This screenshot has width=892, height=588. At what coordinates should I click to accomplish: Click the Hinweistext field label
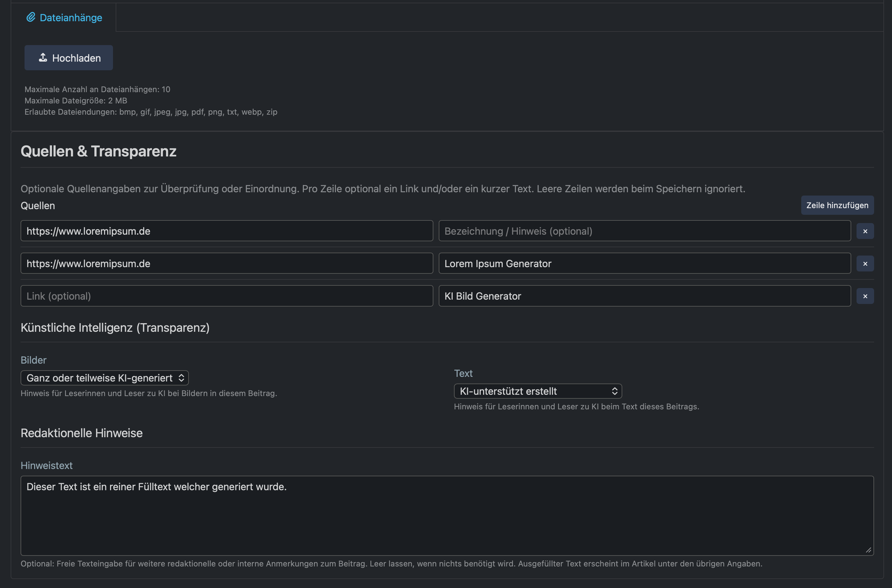coord(47,465)
